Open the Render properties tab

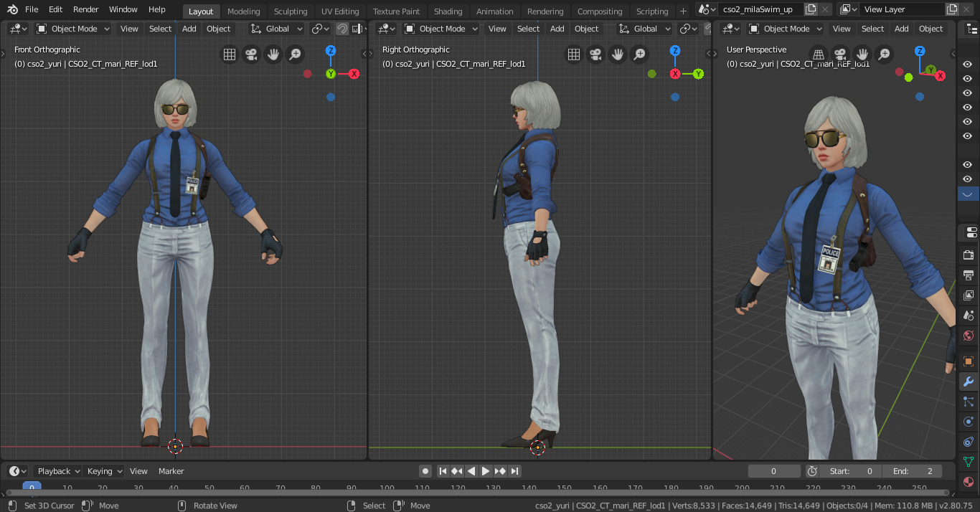pyautogui.click(x=968, y=255)
